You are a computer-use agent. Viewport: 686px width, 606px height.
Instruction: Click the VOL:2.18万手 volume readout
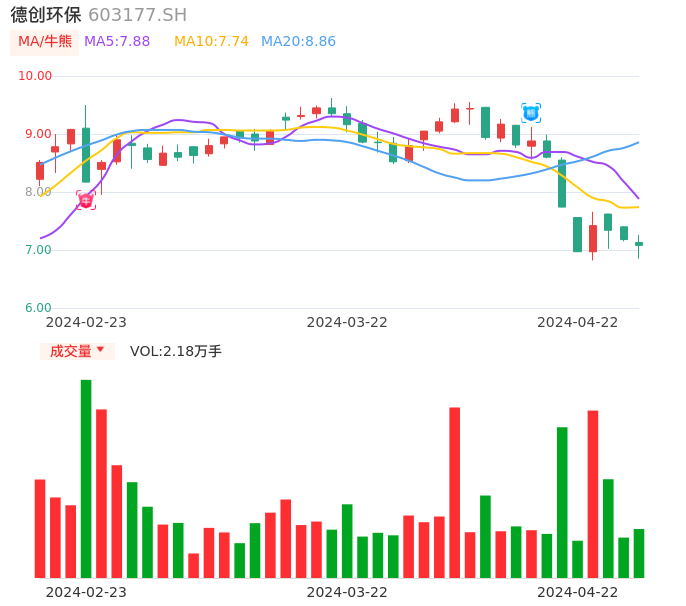pos(176,351)
